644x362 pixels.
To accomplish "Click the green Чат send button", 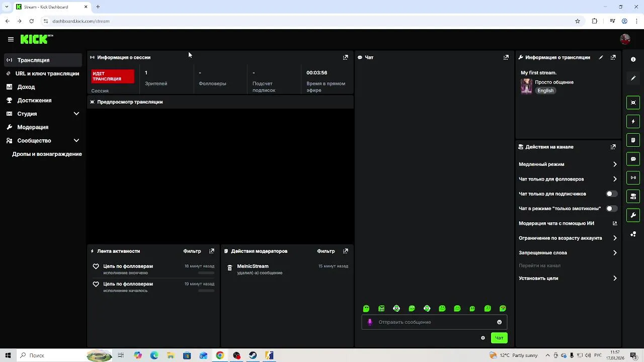I will pos(499,338).
